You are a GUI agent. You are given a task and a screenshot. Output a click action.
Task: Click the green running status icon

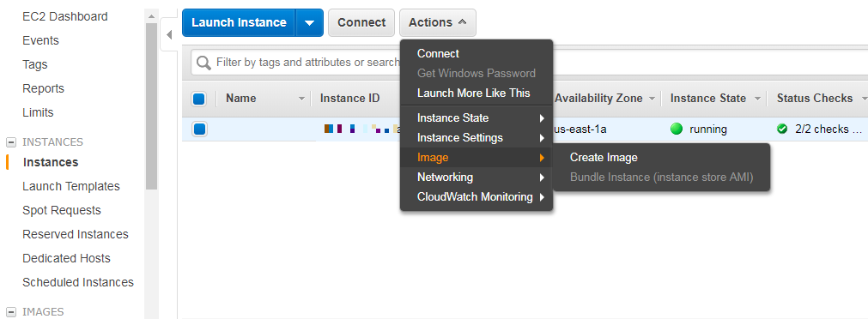[x=677, y=129]
